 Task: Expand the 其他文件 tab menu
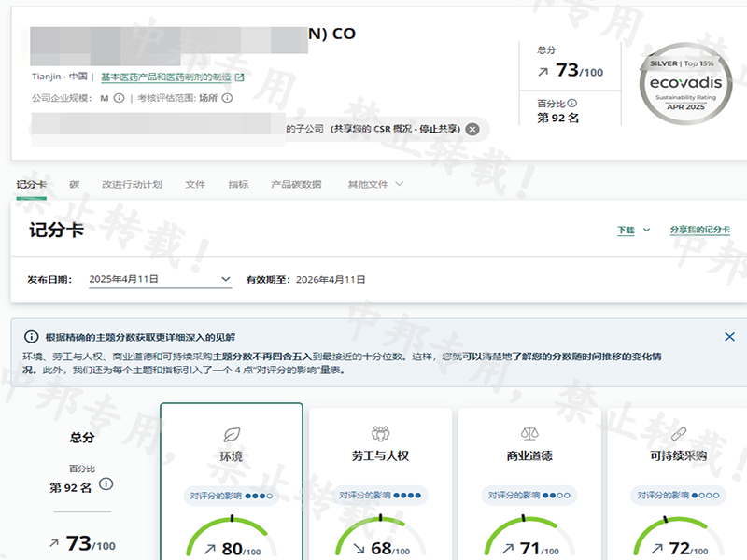point(374,185)
